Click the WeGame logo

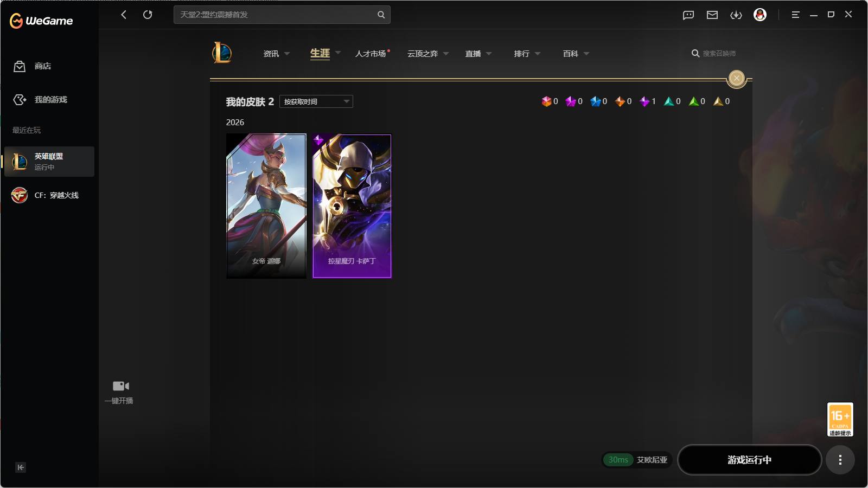point(41,21)
